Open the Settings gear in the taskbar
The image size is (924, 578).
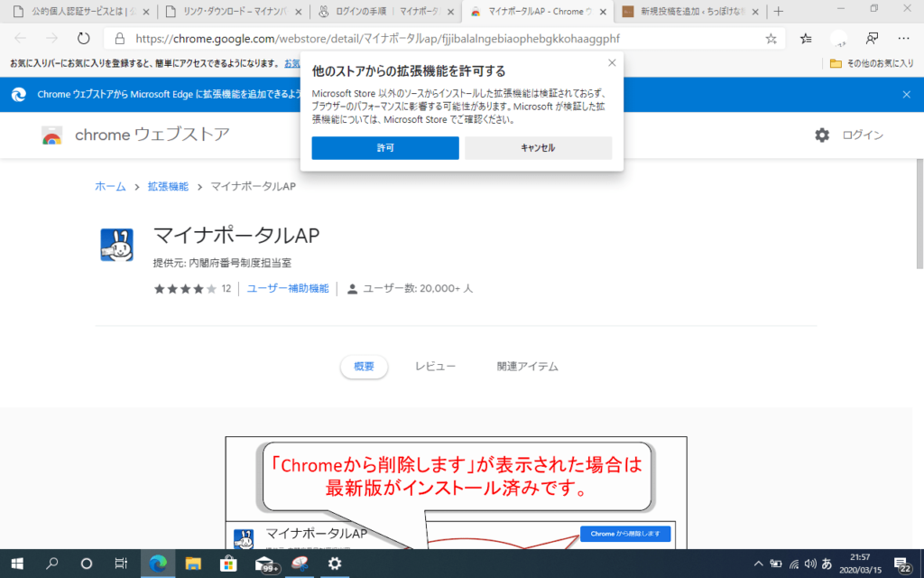(x=335, y=564)
